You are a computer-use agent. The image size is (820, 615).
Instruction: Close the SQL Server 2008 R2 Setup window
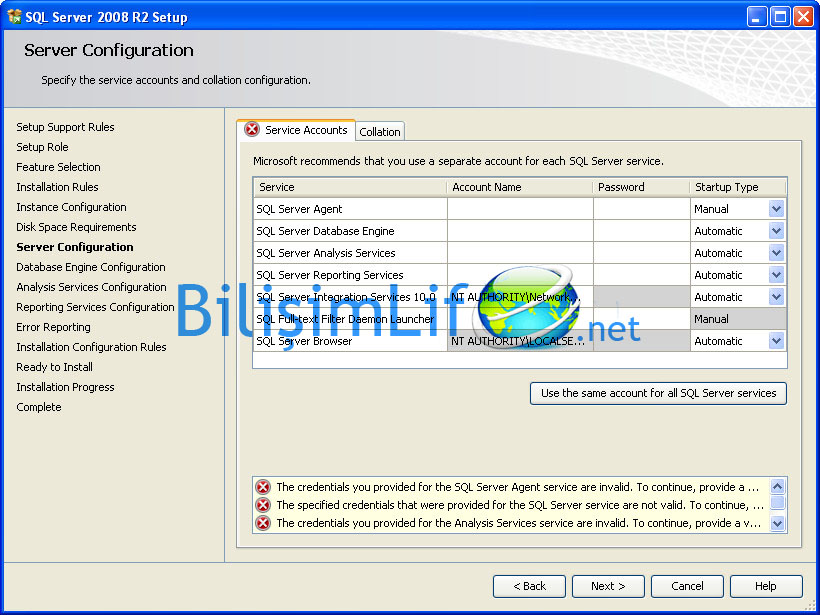tap(803, 17)
